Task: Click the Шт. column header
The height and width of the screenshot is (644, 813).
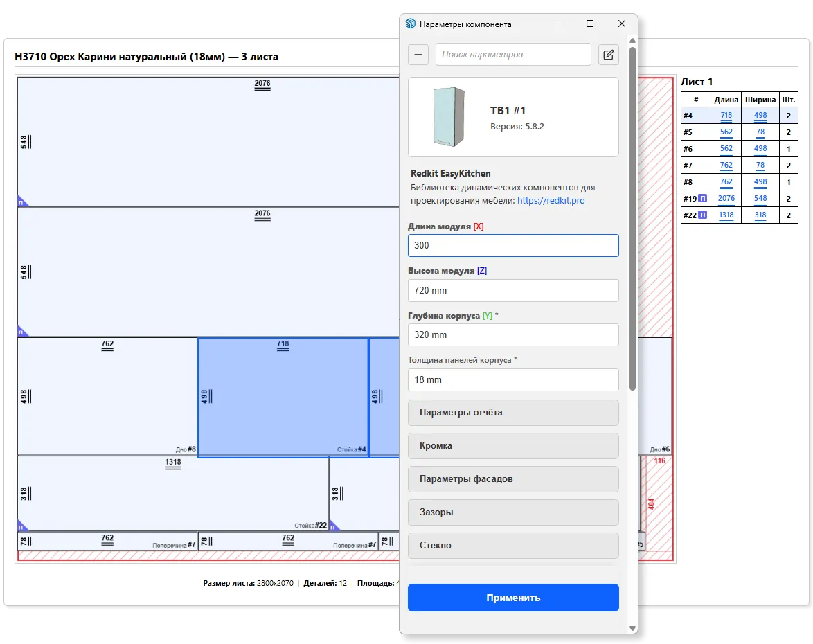Action: tap(788, 100)
